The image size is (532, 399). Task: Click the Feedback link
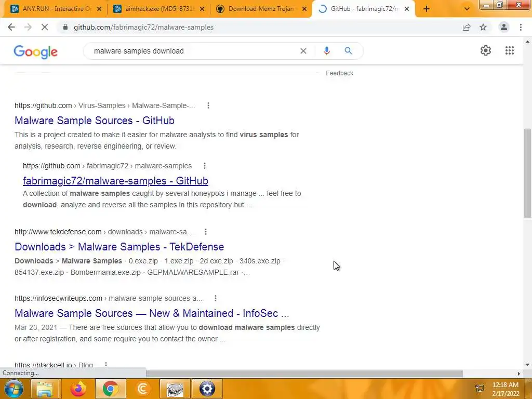[x=339, y=73]
